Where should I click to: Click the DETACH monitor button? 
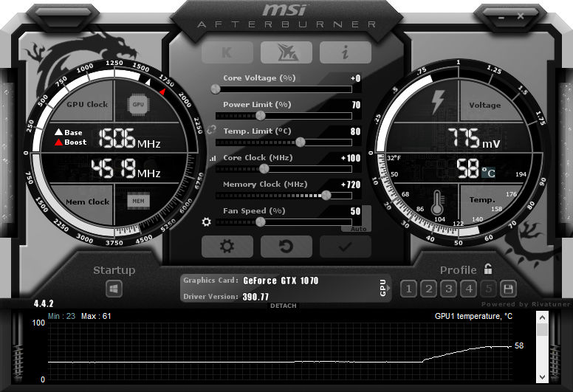tap(284, 306)
